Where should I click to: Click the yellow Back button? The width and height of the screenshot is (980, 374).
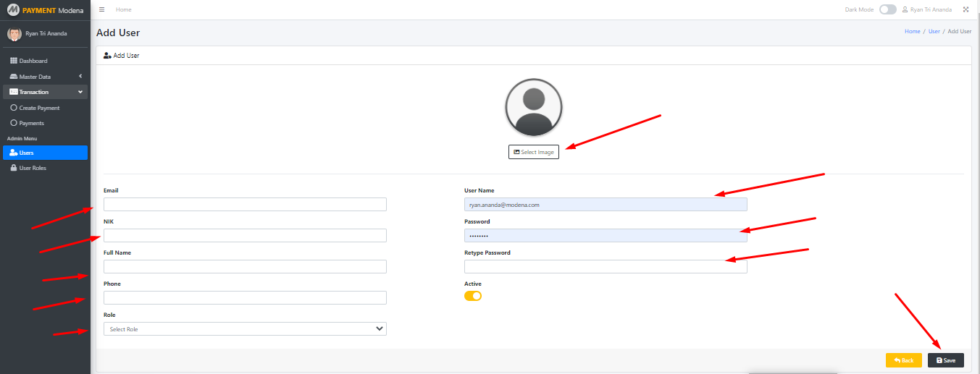point(903,360)
